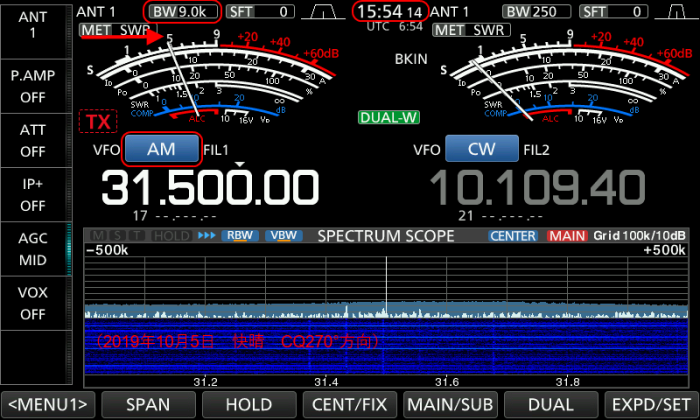Tap the main frequency 31.500.00 readout
Screen dimensions: 700x420
210,188
